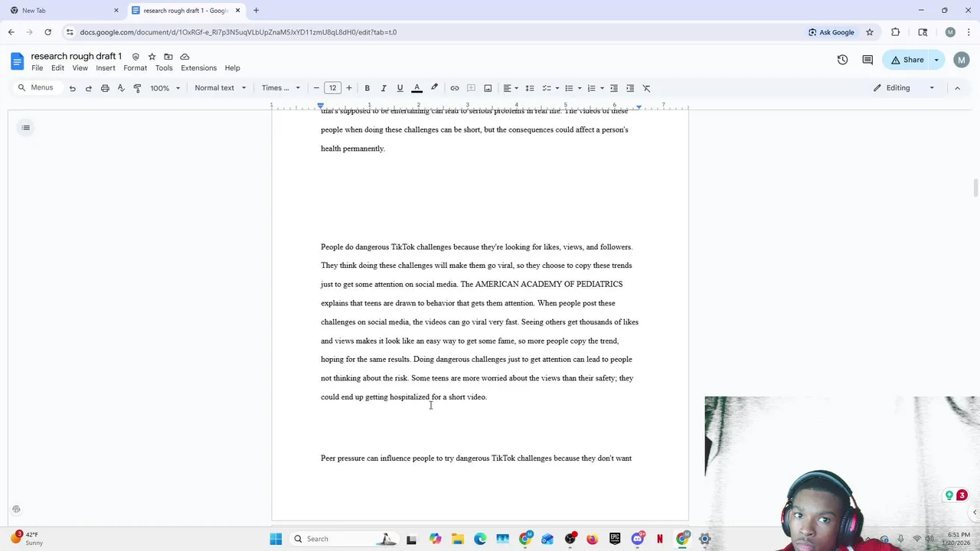980x551 pixels.
Task: Increase font size with plus button
Action: click(x=349, y=88)
